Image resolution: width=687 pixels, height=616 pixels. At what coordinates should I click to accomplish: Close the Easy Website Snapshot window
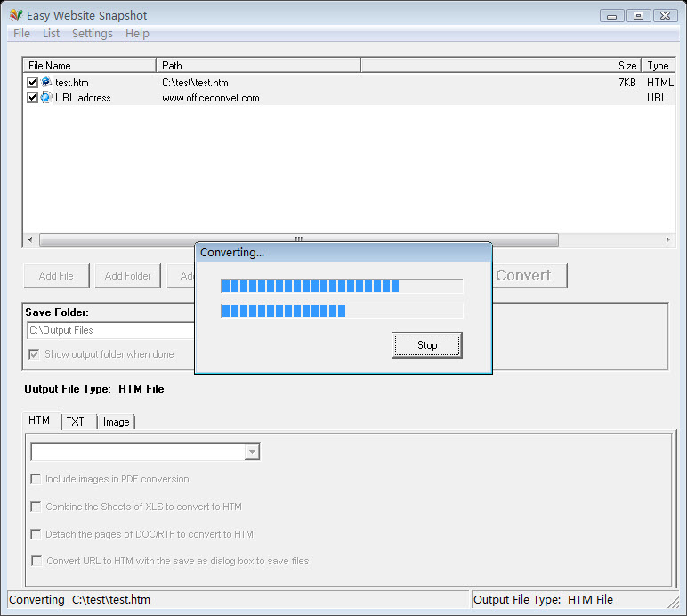pyautogui.click(x=665, y=16)
